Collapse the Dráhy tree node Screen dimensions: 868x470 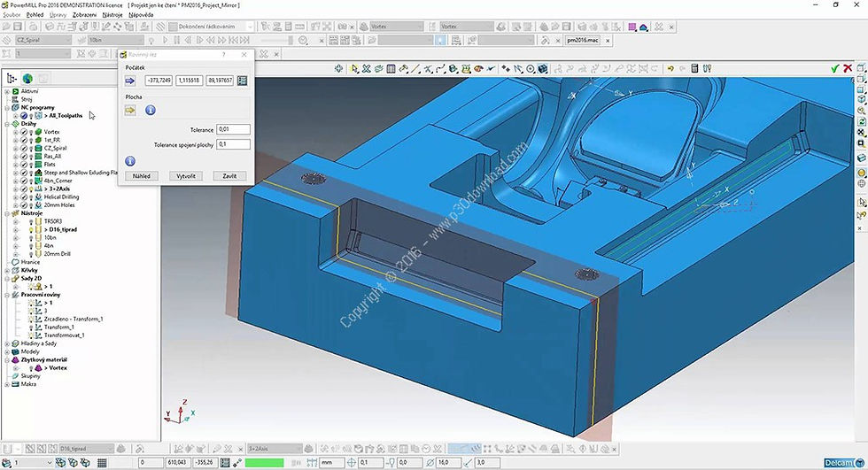point(7,124)
